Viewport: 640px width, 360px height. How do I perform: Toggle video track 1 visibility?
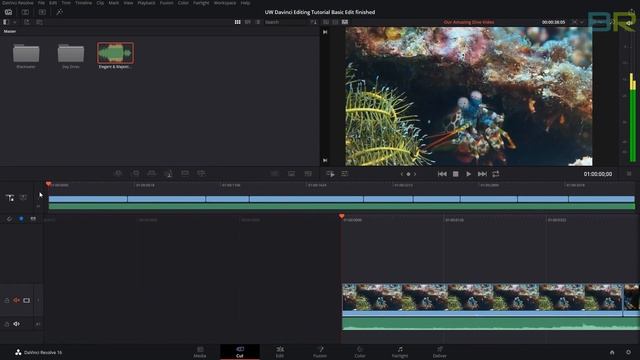pos(27,300)
